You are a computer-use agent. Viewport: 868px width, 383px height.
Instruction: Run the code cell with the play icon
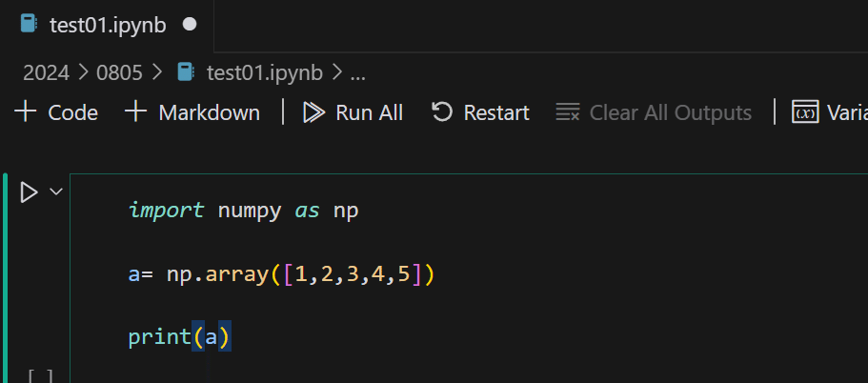tap(29, 192)
